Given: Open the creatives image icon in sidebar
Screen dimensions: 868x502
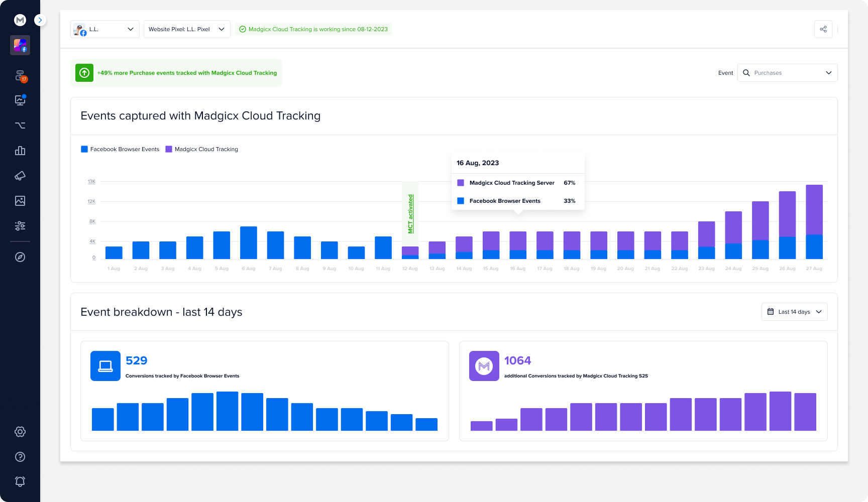Looking at the screenshot, I should click(20, 201).
